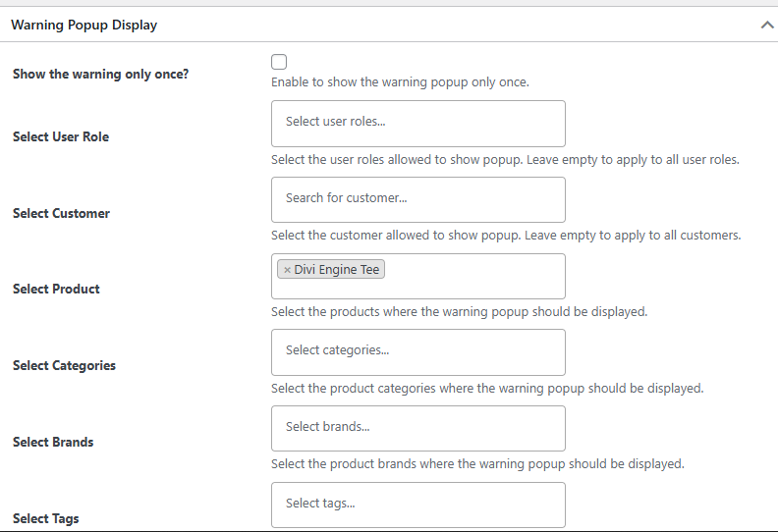This screenshot has width=778, height=532.
Task: Open the Select brands dropdown
Action: (417, 427)
